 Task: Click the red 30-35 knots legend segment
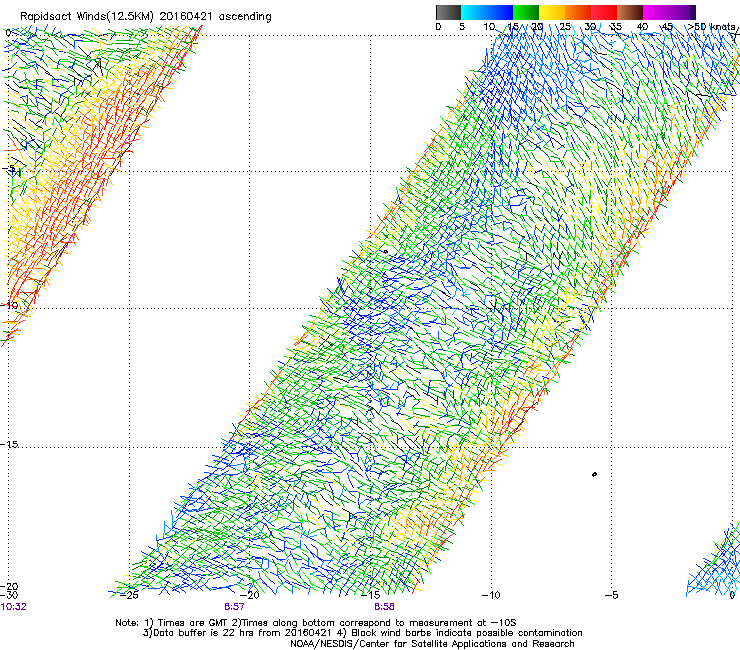pyautogui.click(x=604, y=12)
